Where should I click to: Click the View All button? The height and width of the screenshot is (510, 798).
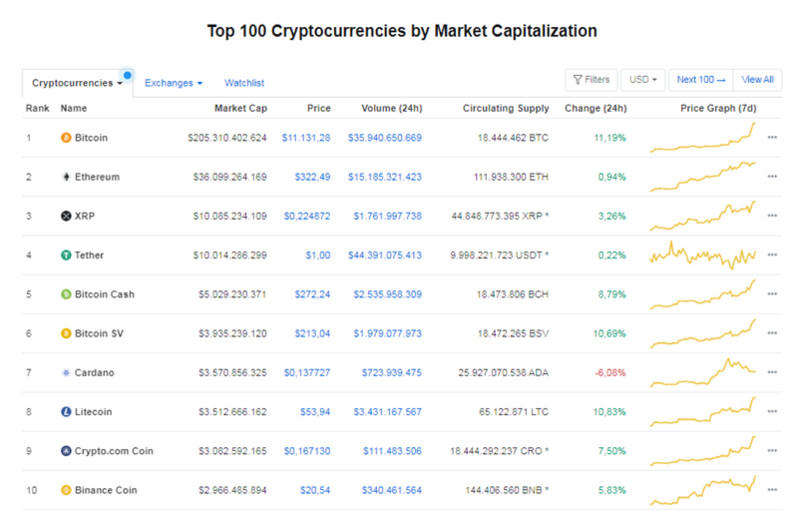(757, 80)
